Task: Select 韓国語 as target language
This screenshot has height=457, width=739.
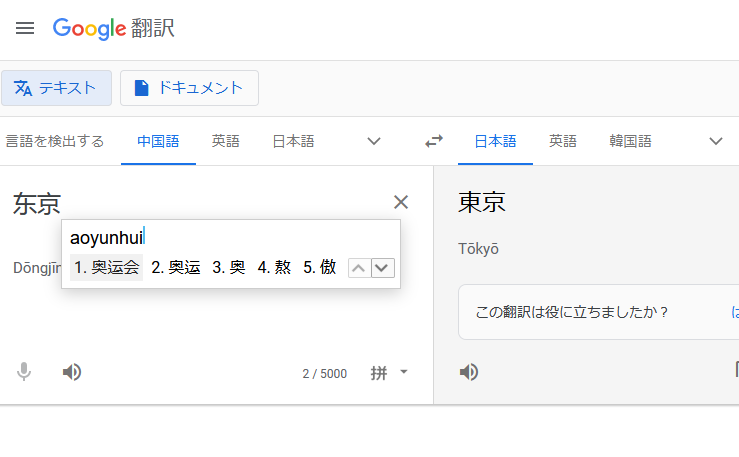Action: pos(631,141)
